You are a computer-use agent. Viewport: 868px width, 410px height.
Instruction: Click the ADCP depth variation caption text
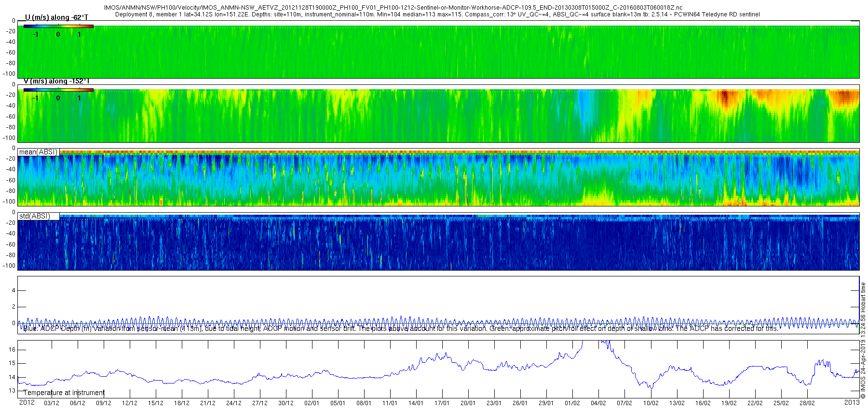[x=400, y=328]
